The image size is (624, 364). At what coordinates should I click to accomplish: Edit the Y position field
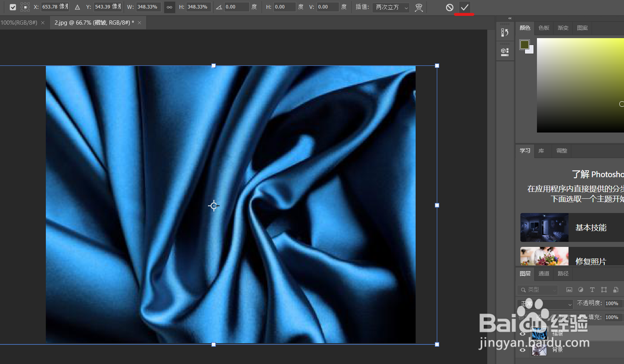coord(108,7)
